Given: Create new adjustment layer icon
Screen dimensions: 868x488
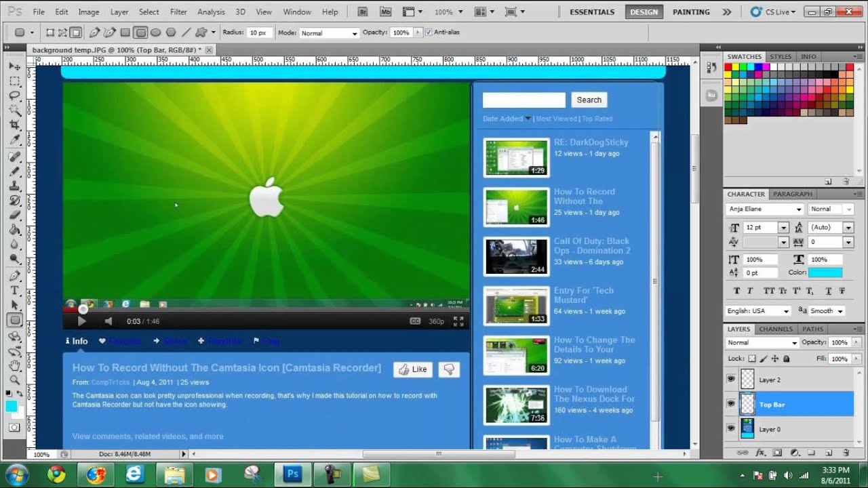Looking at the screenshot, I should point(794,452).
